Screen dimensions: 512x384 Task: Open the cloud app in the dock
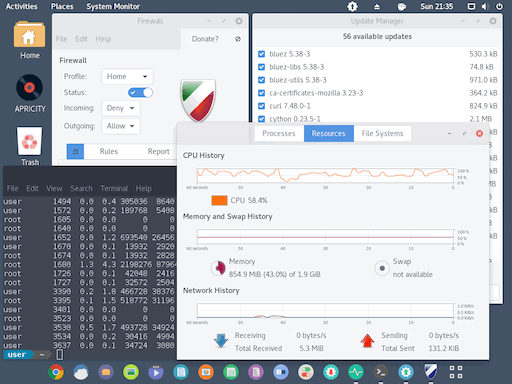click(x=81, y=372)
